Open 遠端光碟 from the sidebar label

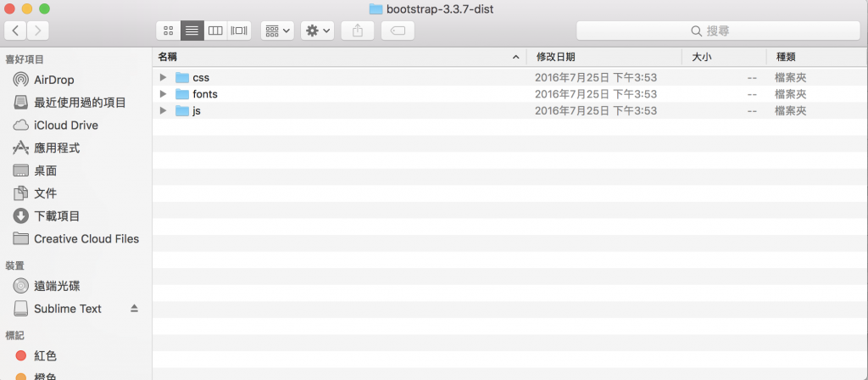point(57,286)
